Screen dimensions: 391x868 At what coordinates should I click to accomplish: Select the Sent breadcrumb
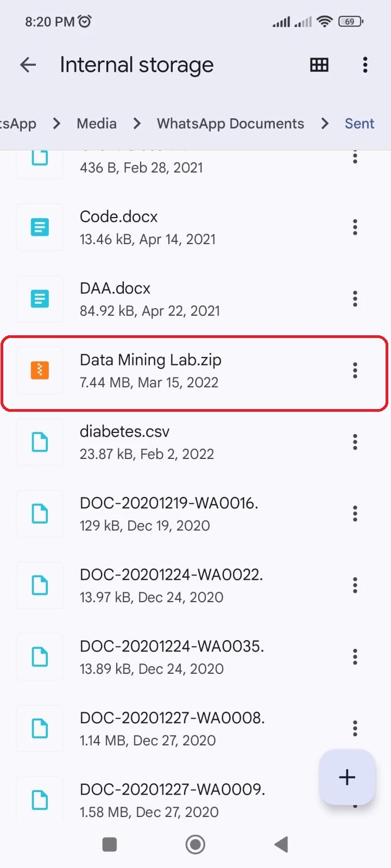pyautogui.click(x=360, y=124)
